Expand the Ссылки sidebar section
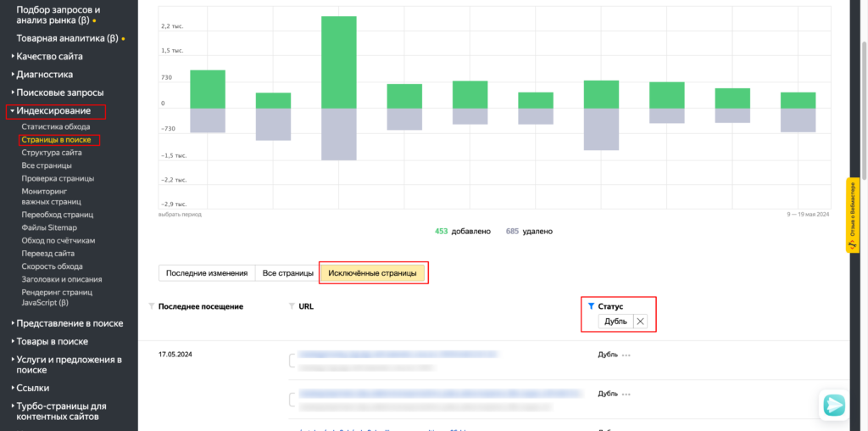 (x=30, y=388)
